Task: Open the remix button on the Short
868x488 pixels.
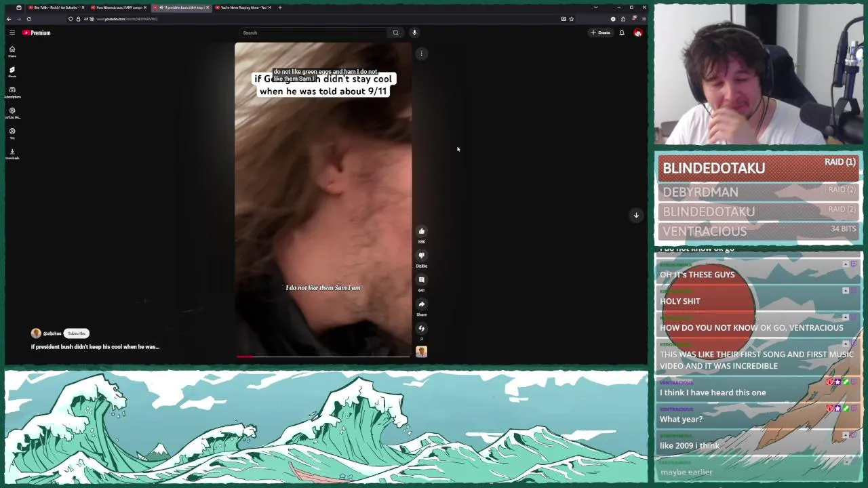Action: 421,329
